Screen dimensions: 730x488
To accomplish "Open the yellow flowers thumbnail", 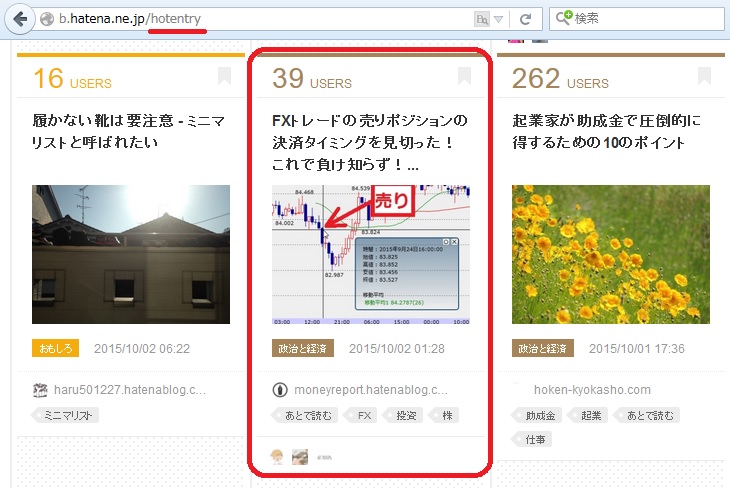I will pos(611,254).
